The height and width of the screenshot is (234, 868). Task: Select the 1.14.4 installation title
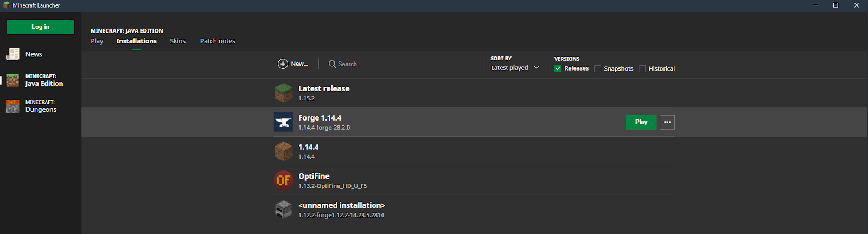(308, 147)
